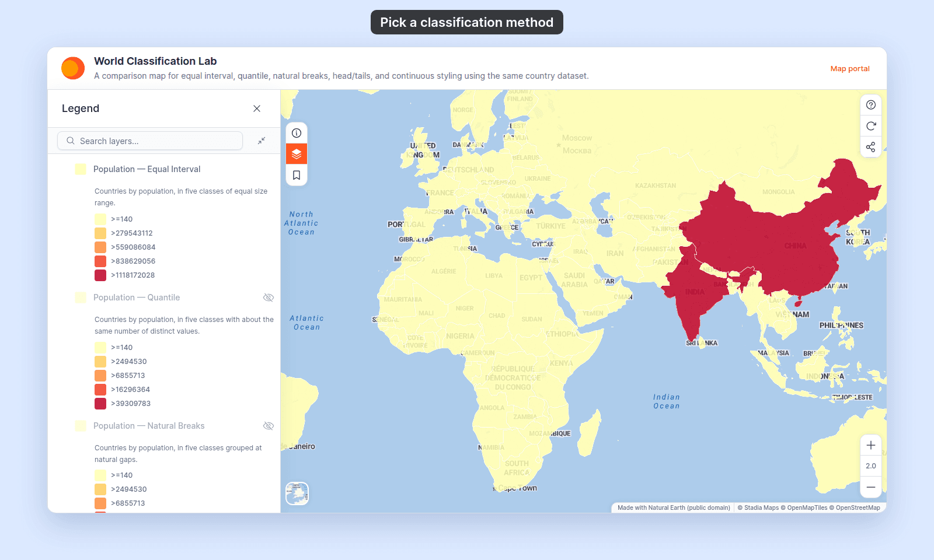Open the bookmarks icon on the map
The width and height of the screenshot is (934, 560).
[x=297, y=175]
